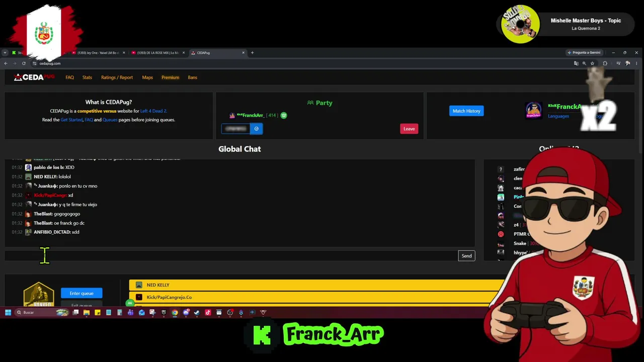Click the Party group icon
This screenshot has width=644, height=362.
click(310, 103)
